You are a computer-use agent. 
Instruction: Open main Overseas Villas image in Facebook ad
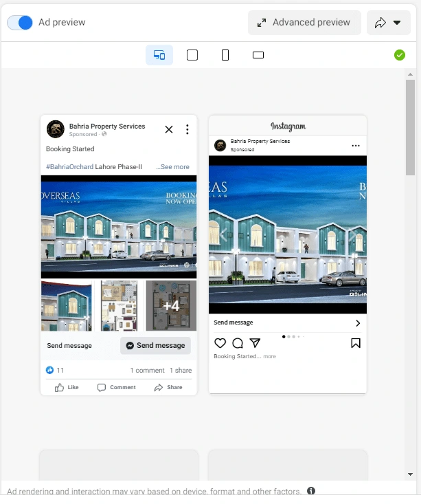click(119, 227)
